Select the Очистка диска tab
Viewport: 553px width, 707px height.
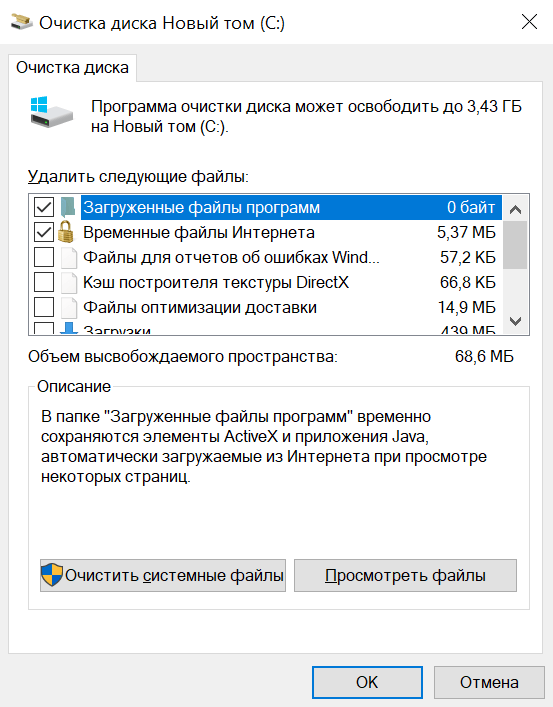[x=72, y=68]
